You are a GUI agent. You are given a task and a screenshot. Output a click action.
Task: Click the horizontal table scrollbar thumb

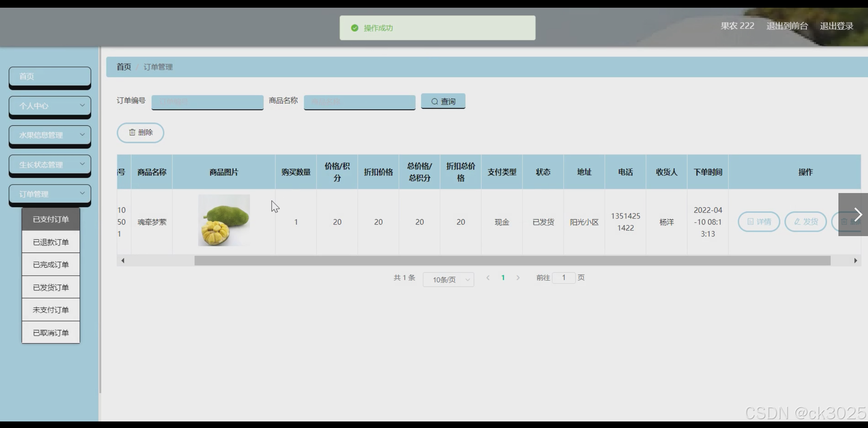tap(512, 261)
